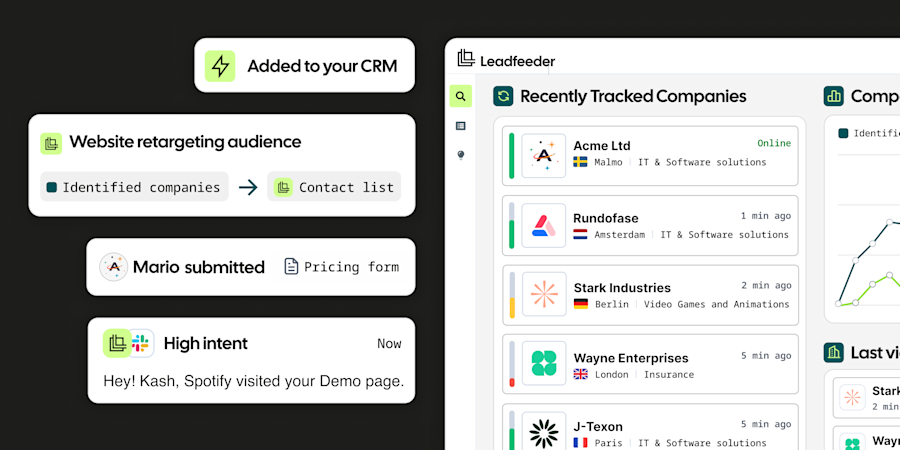Open the Acme Ltd company name
The image size is (900, 450).
click(x=602, y=146)
